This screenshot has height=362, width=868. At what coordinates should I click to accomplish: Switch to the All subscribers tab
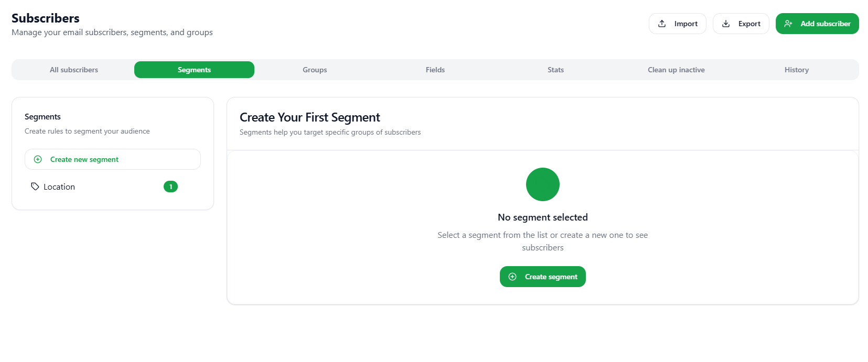(x=73, y=70)
